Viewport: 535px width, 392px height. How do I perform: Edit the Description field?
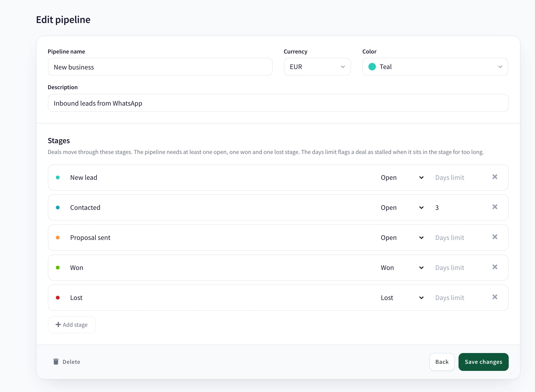278,103
